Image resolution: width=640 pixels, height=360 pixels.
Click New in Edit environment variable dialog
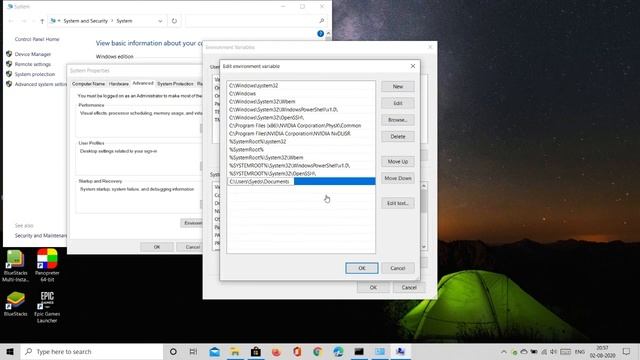[398, 87]
